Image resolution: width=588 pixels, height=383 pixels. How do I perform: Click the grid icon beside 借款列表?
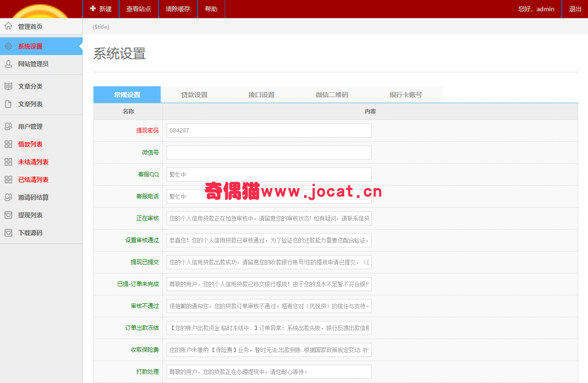point(8,144)
